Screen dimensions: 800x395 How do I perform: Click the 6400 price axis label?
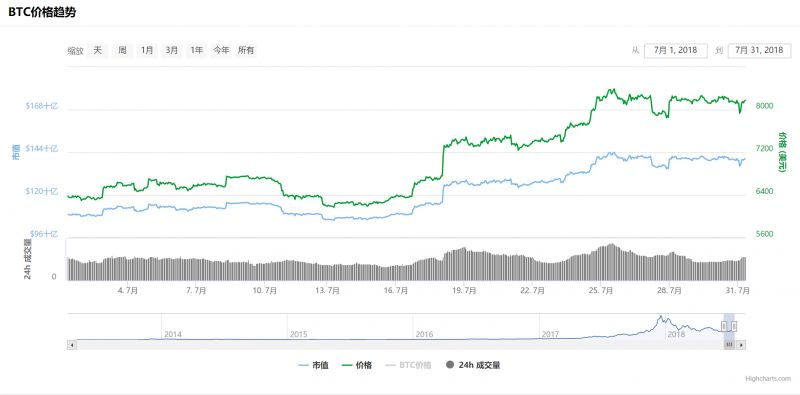pyautogui.click(x=764, y=191)
